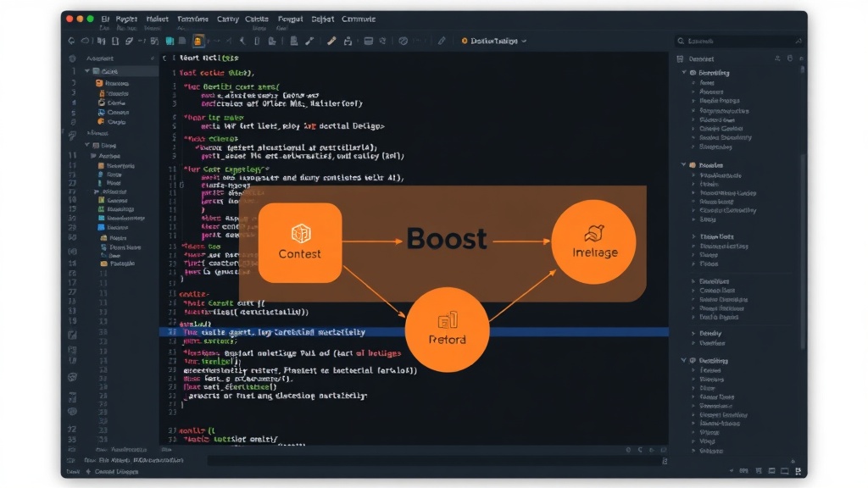Click the search field at top right
Image resolution: width=868 pixels, height=488 pixels.
pos(739,41)
